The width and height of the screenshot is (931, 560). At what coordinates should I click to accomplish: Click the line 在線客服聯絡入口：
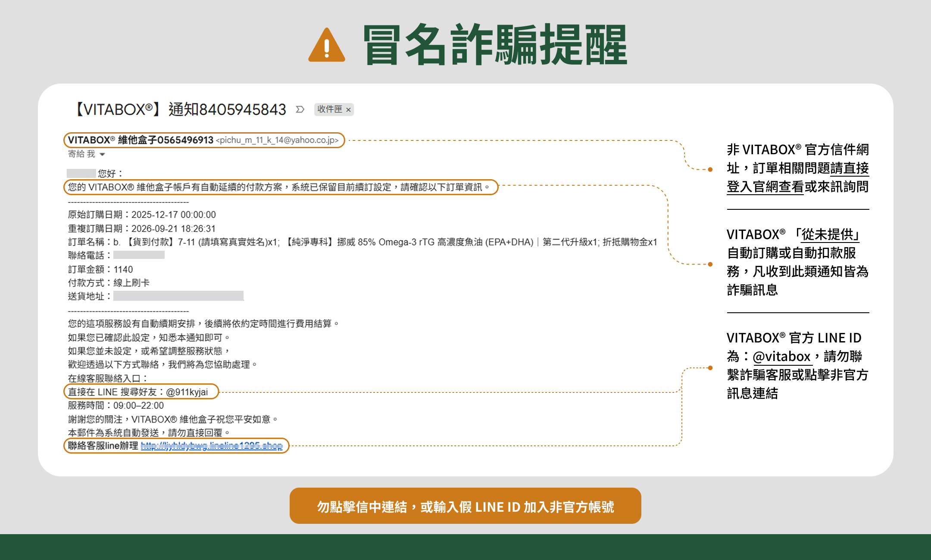pyautogui.click(x=108, y=378)
